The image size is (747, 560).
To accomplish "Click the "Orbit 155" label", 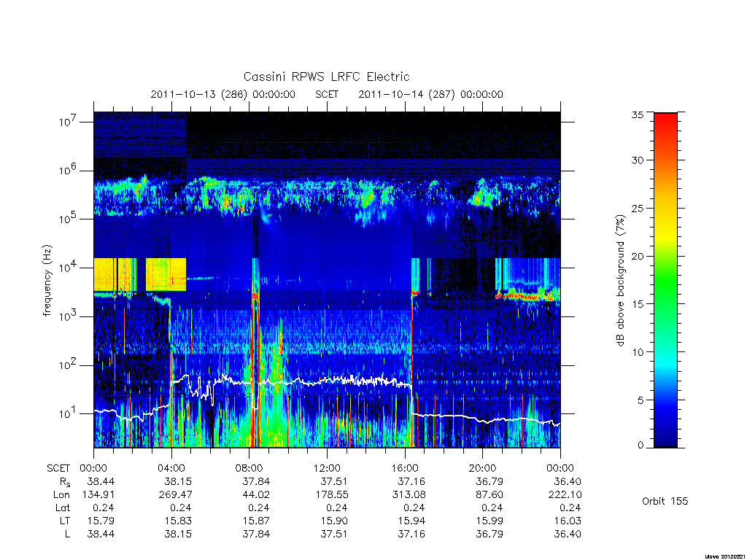I will coord(665,501).
